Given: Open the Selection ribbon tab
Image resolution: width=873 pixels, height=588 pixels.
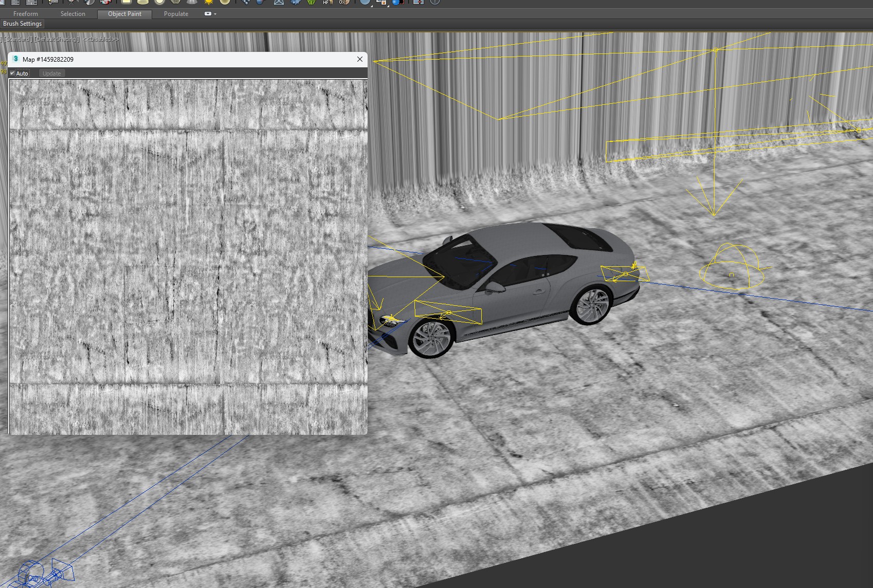Looking at the screenshot, I should 72,14.
